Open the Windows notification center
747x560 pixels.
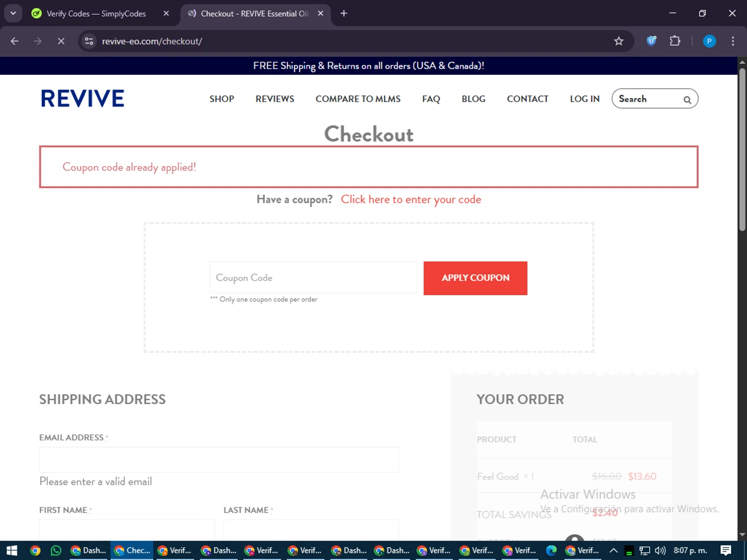tap(726, 551)
